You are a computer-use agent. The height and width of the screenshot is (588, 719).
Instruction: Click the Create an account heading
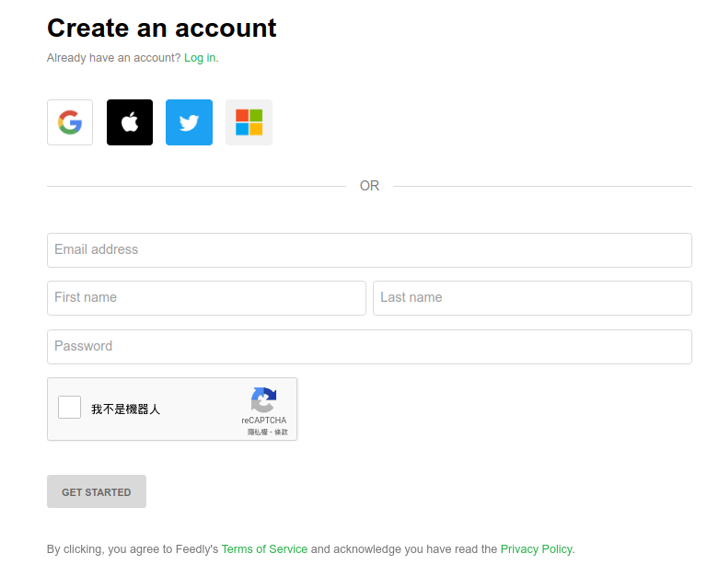162,28
